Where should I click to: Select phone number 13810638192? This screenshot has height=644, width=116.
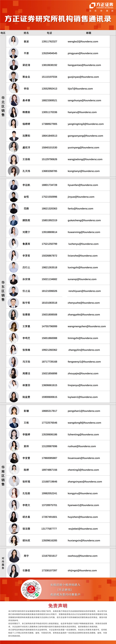(x=49, y=65)
